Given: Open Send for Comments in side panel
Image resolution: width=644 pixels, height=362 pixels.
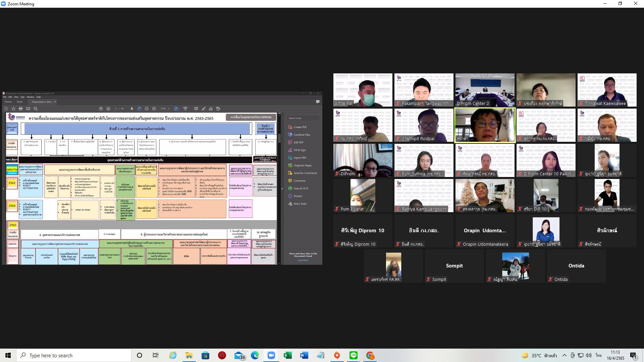Looking at the screenshot, I should tap(303, 173).
